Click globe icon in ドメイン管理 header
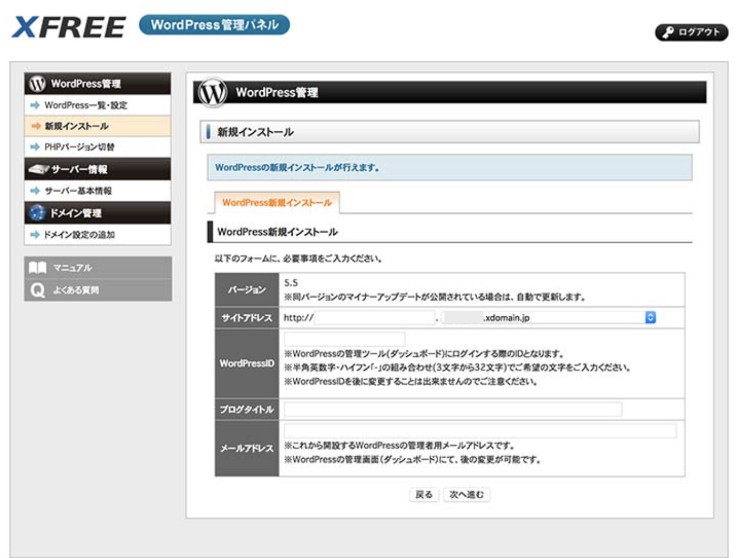This screenshot has height=558, width=756. click(x=37, y=213)
